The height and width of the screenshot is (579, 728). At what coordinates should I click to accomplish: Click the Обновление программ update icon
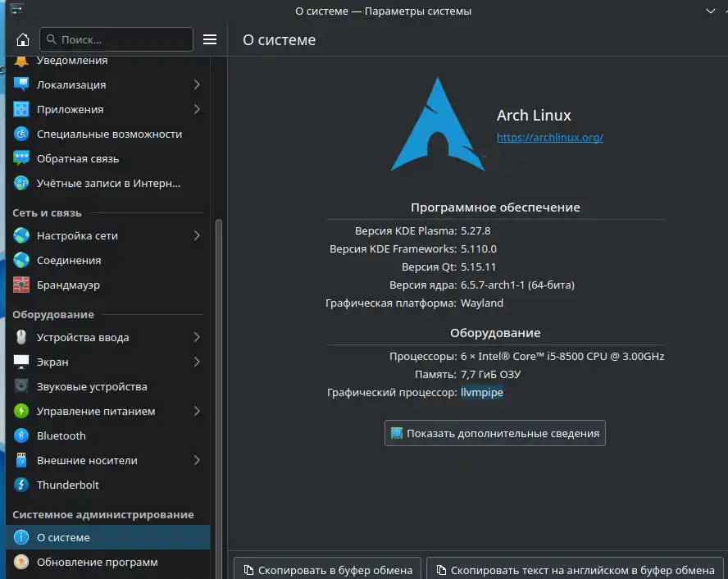pos(21,562)
